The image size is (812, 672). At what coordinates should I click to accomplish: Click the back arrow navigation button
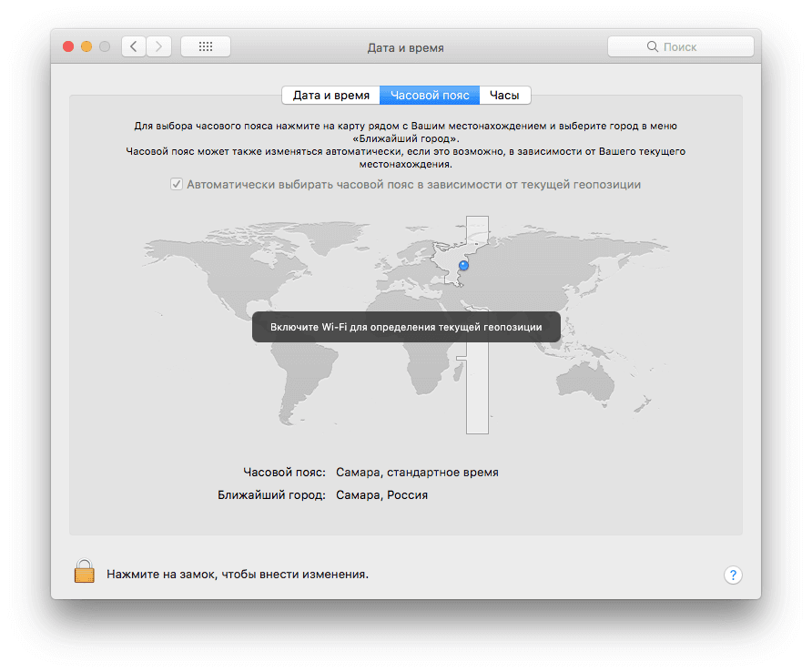click(135, 46)
